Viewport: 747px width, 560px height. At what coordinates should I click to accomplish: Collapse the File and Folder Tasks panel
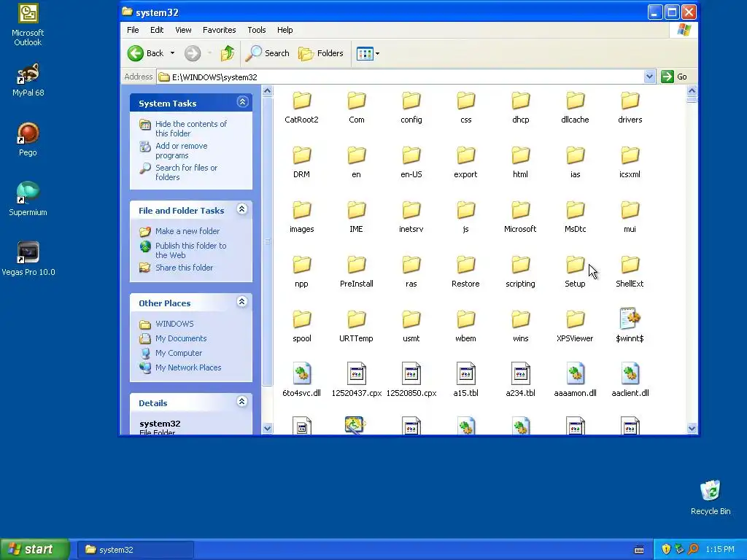click(x=242, y=209)
